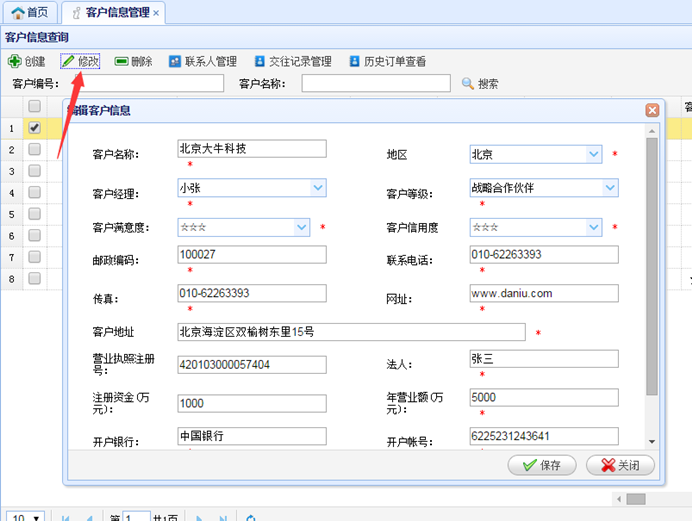Select the 客户信息管理 tab
This screenshot has height=521, width=692.
pyautogui.click(x=113, y=12)
